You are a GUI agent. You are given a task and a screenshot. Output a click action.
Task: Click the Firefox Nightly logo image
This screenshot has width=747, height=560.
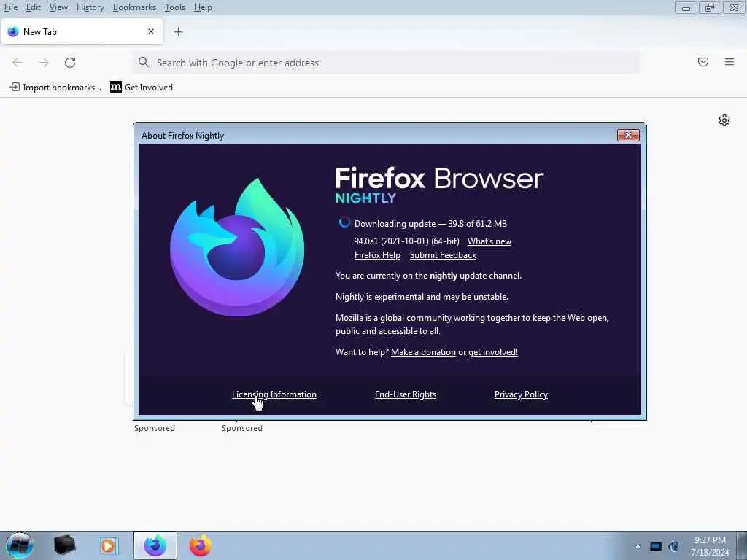pos(237,248)
